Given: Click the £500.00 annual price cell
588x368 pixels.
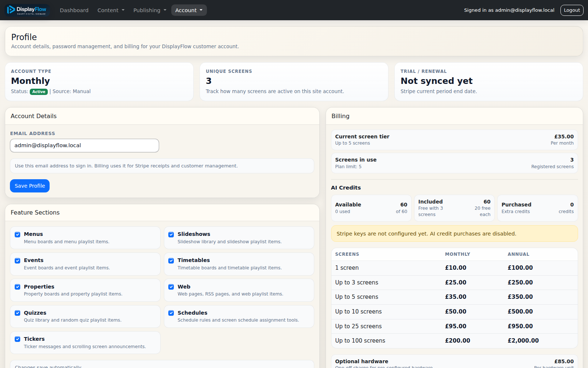Looking at the screenshot, I should pos(520,312).
